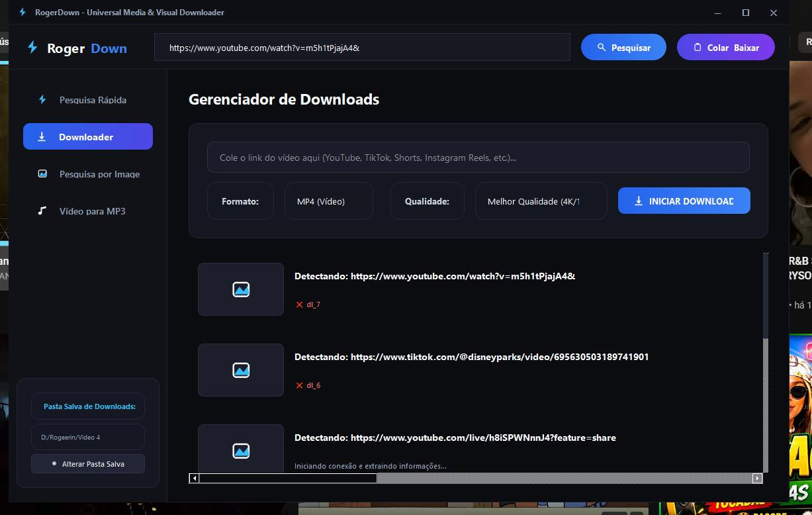This screenshot has height=515, width=812.
Task: Click the title bar lightning app icon
Action: pyautogui.click(x=23, y=13)
